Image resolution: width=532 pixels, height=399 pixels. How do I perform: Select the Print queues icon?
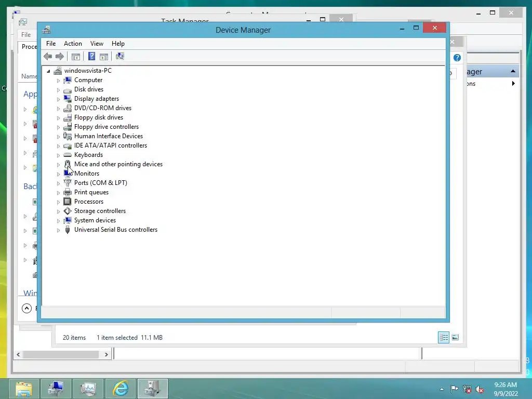pyautogui.click(x=68, y=192)
